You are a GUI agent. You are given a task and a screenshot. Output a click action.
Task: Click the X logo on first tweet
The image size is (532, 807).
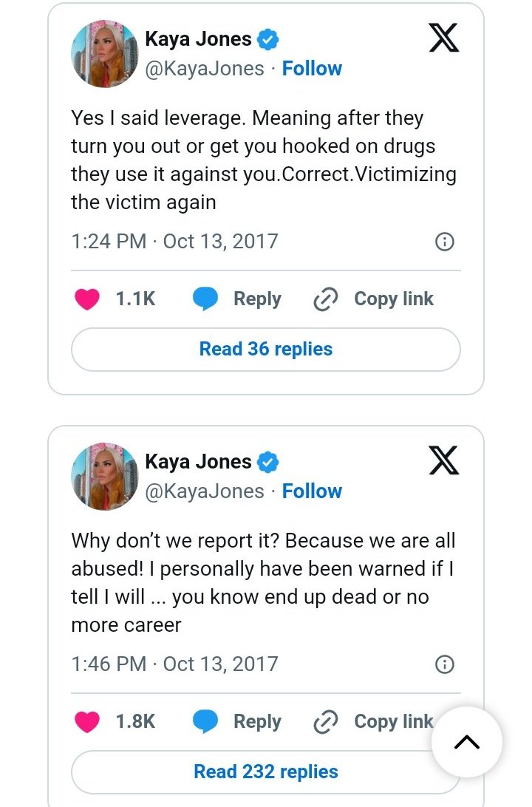pyautogui.click(x=443, y=38)
